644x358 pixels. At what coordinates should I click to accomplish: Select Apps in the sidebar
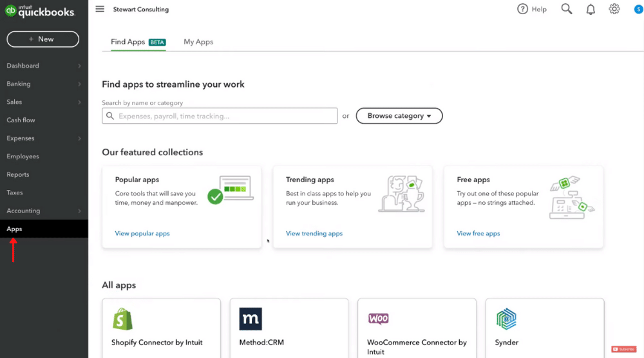[44, 229]
